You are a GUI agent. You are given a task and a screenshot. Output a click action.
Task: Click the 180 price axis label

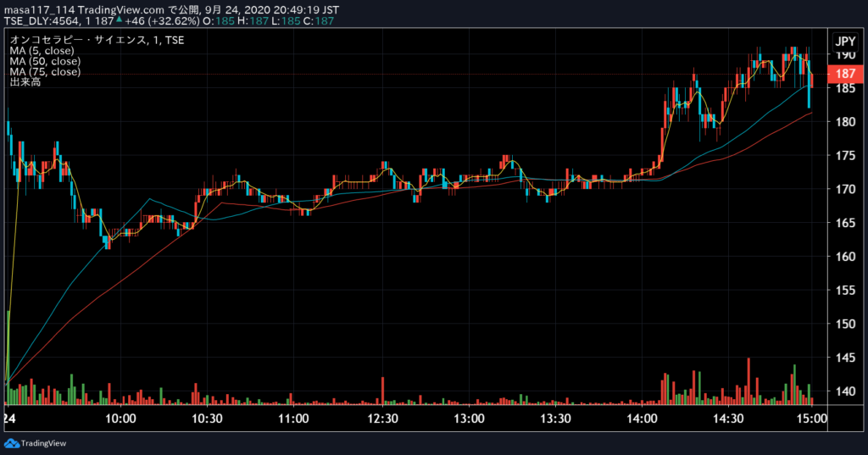tap(845, 122)
